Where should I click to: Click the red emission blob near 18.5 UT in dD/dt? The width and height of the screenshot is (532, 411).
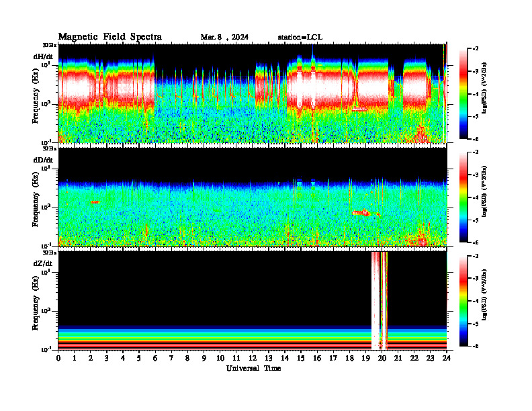[361, 213]
